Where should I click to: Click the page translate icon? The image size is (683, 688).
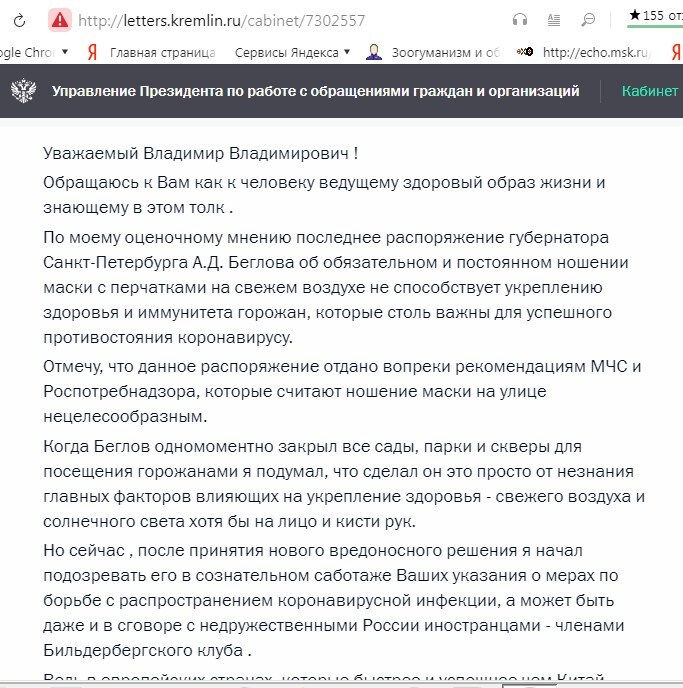(554, 19)
